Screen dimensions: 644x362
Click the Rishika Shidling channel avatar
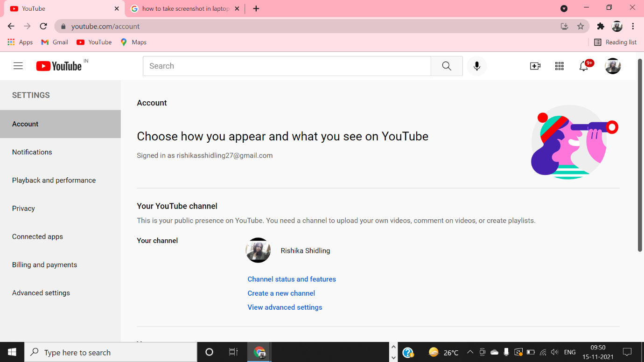[258, 251]
